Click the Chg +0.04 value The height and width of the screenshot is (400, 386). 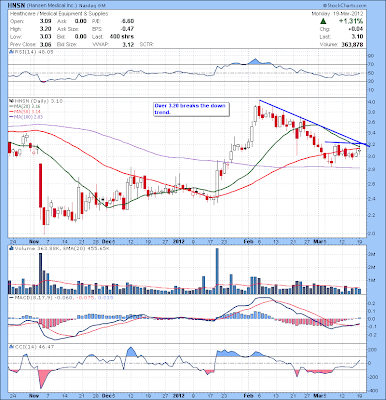(x=357, y=29)
